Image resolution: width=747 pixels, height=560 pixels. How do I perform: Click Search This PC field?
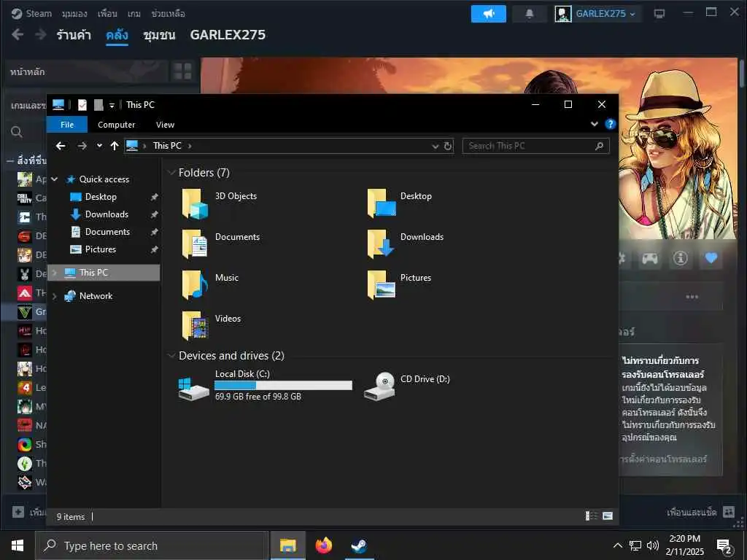535,146
